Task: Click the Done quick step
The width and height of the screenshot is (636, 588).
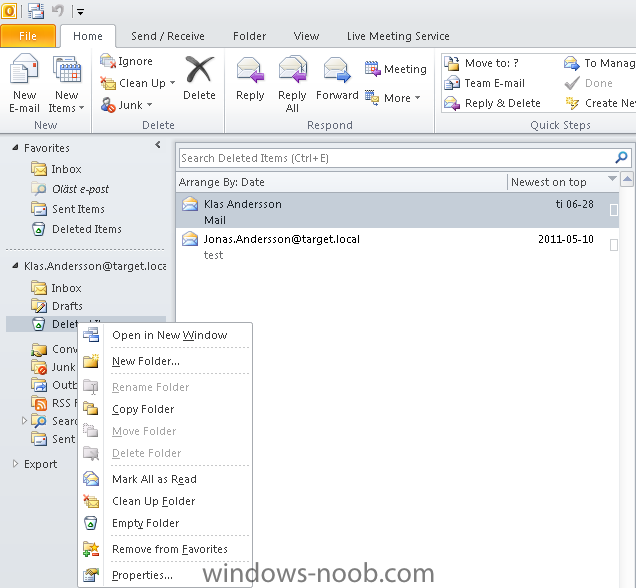Action: pyautogui.click(x=589, y=83)
